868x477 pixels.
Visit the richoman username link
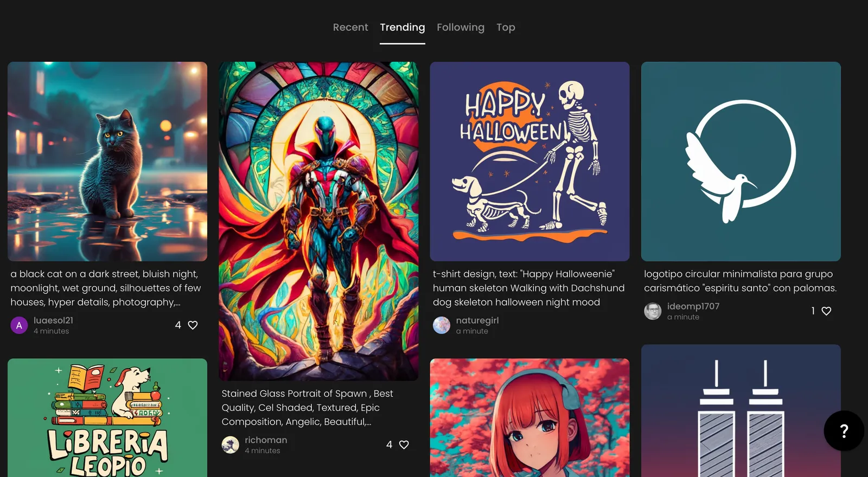pos(266,440)
